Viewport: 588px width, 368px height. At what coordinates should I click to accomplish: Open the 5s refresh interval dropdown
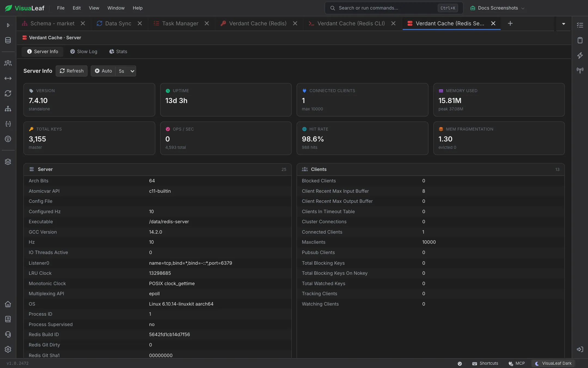(126, 71)
